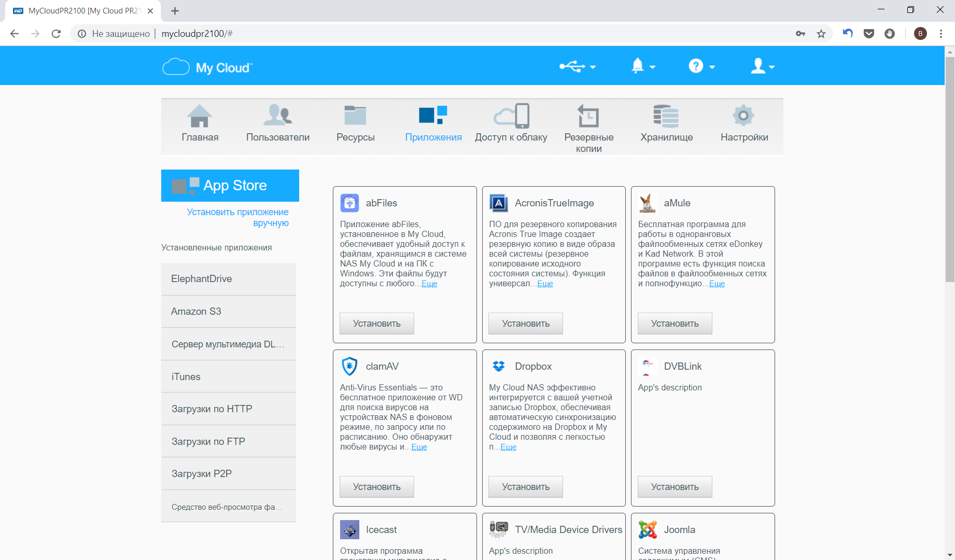Install the clamAV app

(x=377, y=487)
